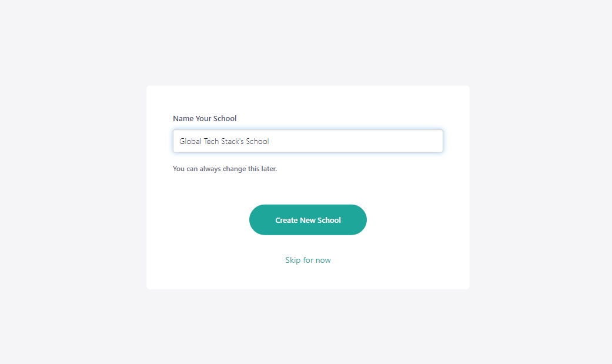
Task: Click the hint text about changing later
Action: point(225,169)
